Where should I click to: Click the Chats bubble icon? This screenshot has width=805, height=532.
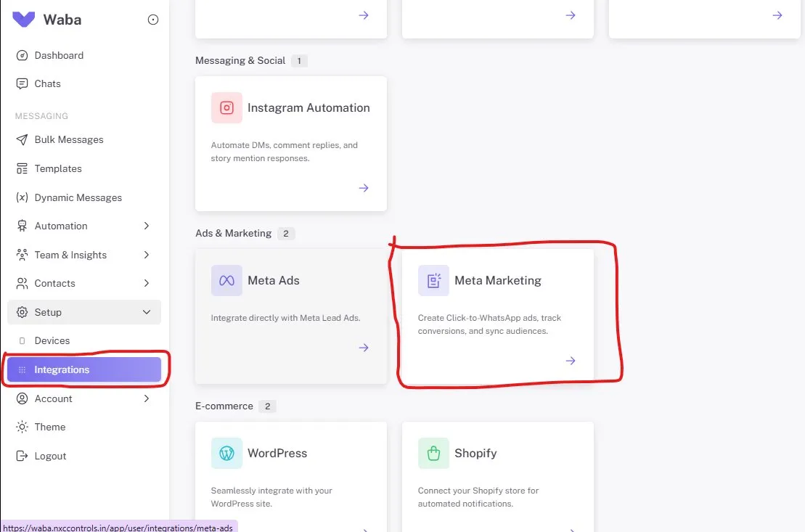[22, 83]
